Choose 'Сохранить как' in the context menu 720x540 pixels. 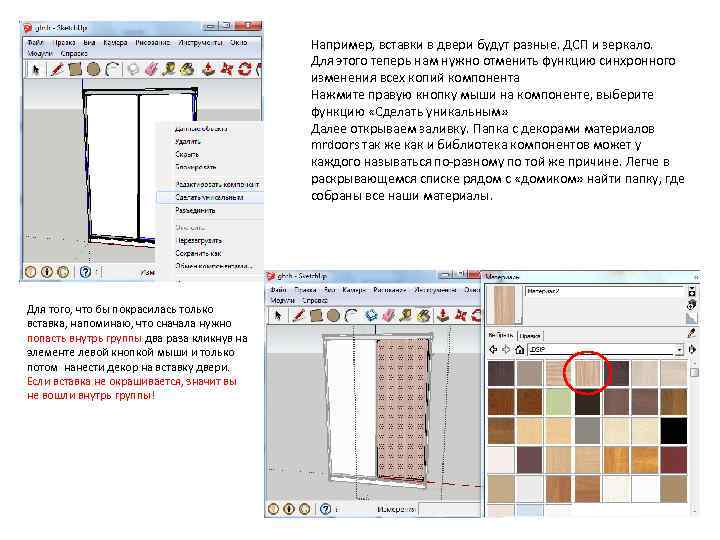tap(198, 253)
